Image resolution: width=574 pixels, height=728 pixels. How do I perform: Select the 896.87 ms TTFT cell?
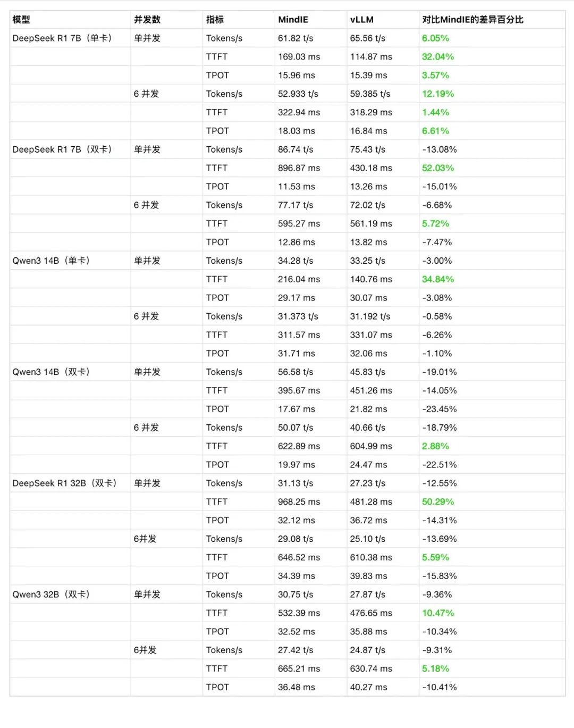click(299, 168)
